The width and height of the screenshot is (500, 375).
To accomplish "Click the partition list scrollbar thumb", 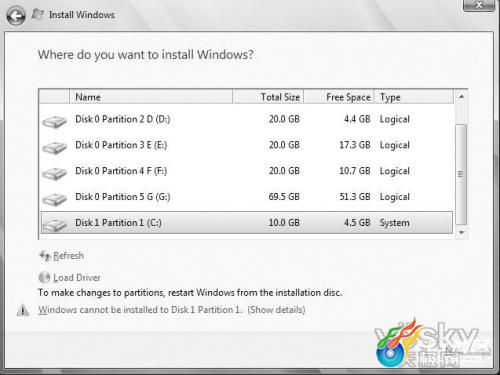I will [461, 174].
